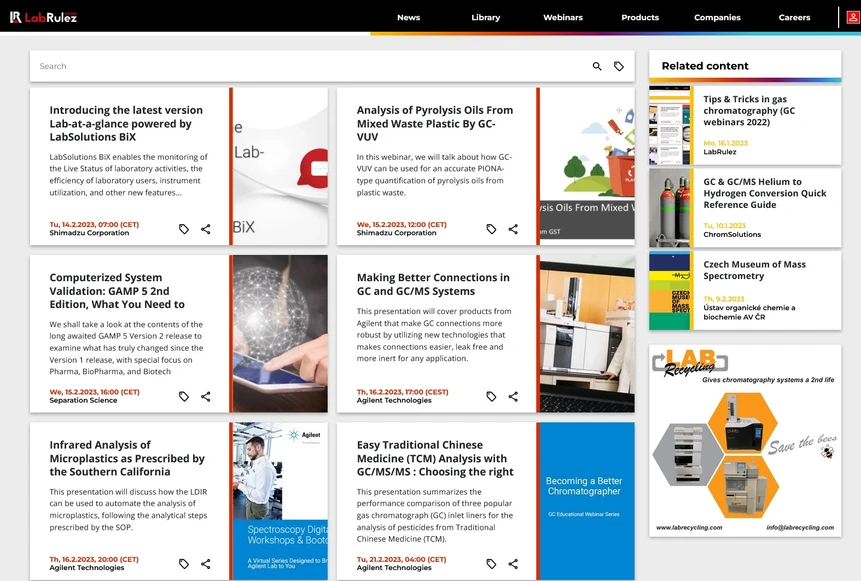Click the Czech Museum colorful thumbnail
861x581 pixels.
point(670,291)
